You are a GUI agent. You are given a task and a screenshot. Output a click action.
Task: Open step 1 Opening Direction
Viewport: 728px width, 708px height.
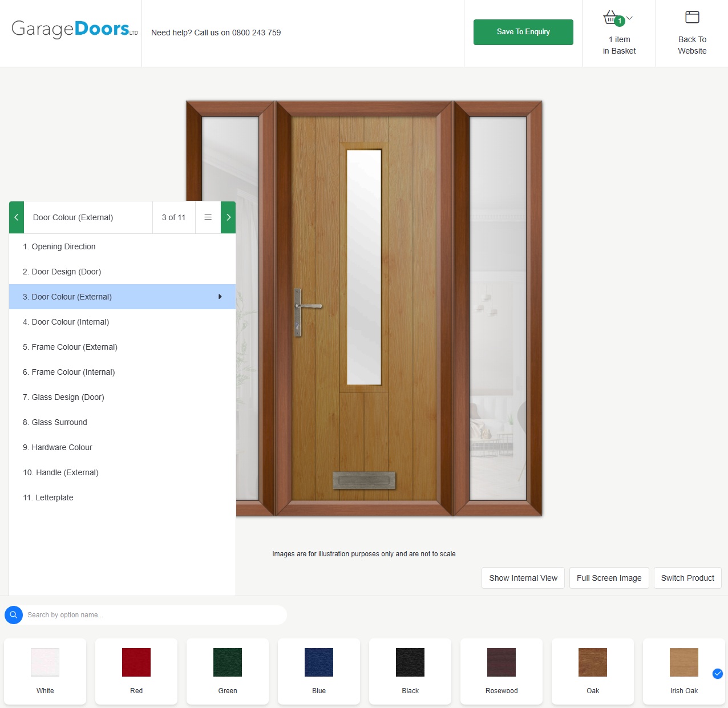pyautogui.click(x=122, y=246)
